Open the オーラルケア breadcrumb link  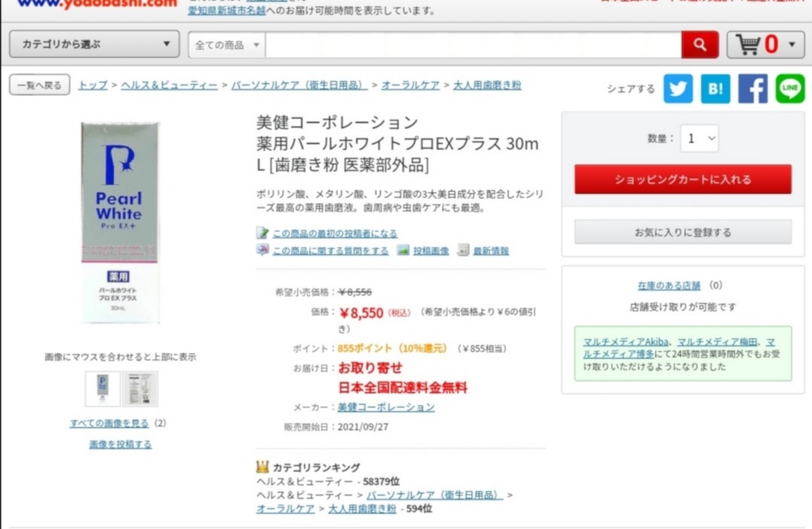tap(411, 85)
